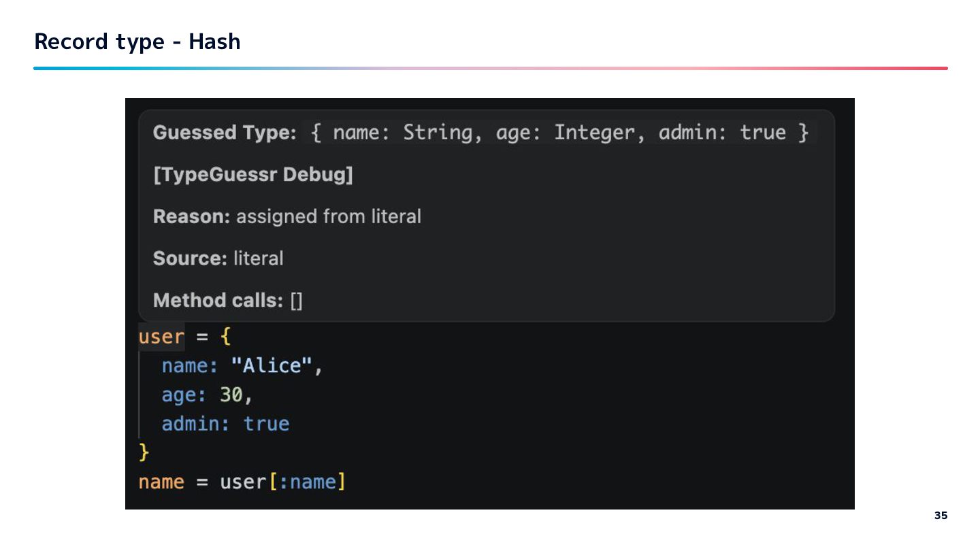Image resolution: width=980 pixels, height=551 pixels.
Task: Click the "admin:" hash key in code
Action: (195, 424)
